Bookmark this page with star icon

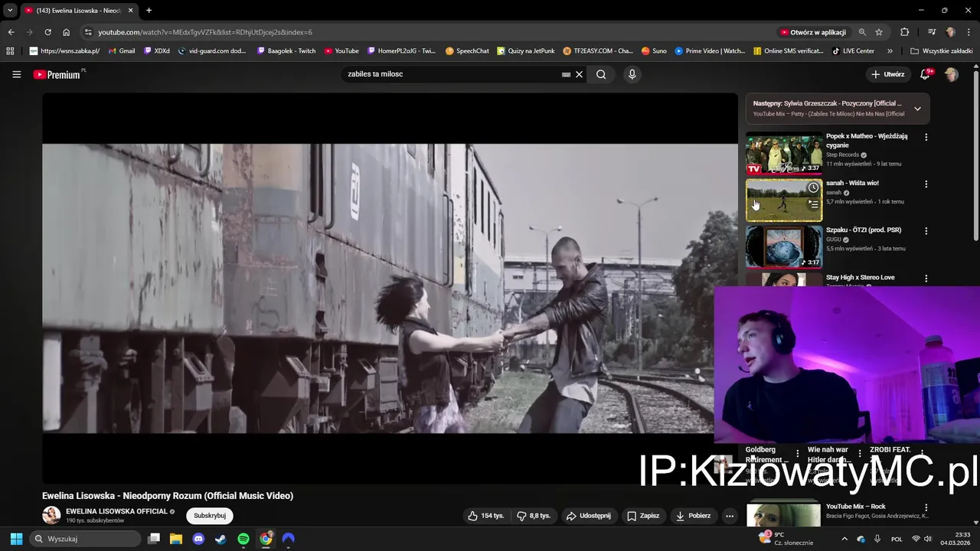879,32
